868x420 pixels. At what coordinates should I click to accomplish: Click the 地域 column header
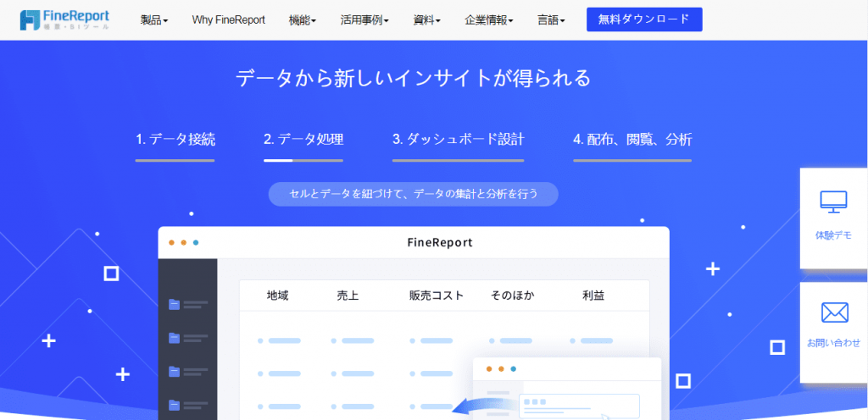point(277,296)
